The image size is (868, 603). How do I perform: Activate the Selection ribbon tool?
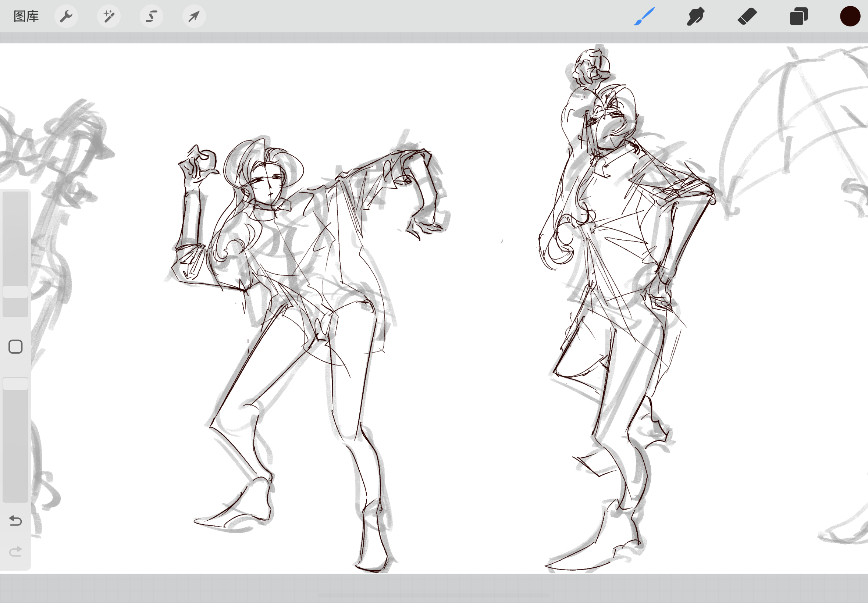152,16
